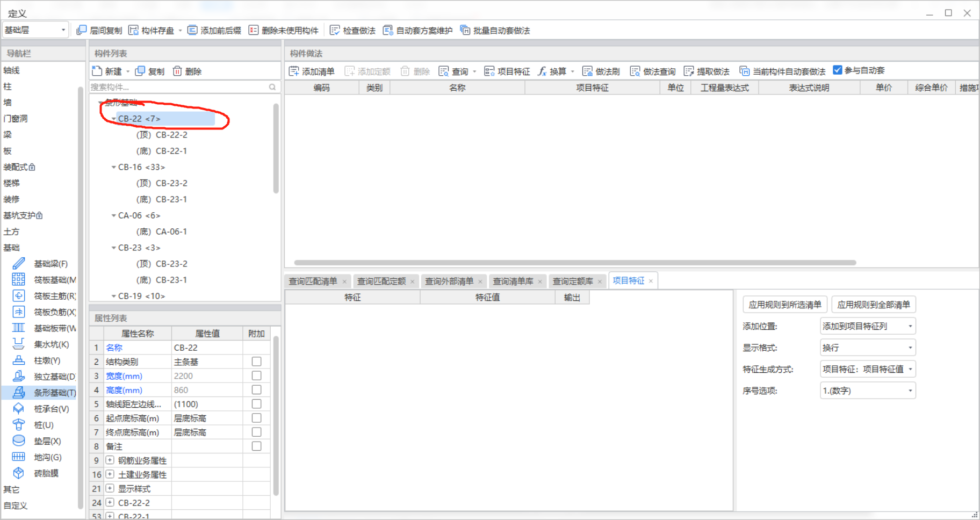
Task: Click the 层间复制 toolbar icon
Action: tap(82, 30)
